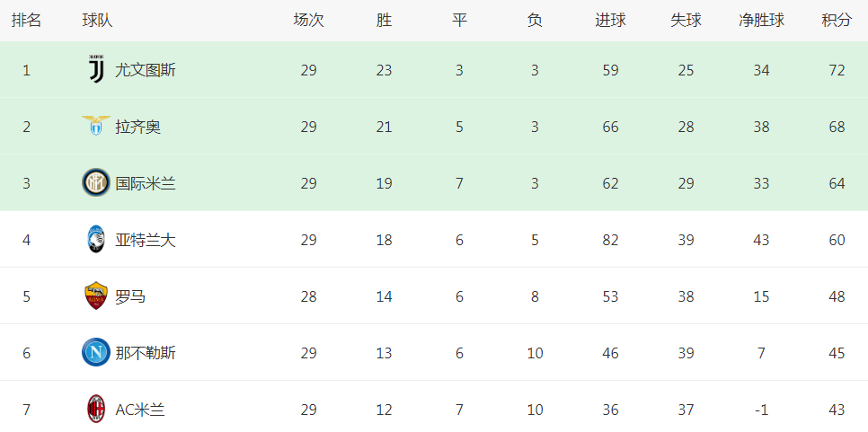Click the Lazio eagle crest icon

[96, 127]
